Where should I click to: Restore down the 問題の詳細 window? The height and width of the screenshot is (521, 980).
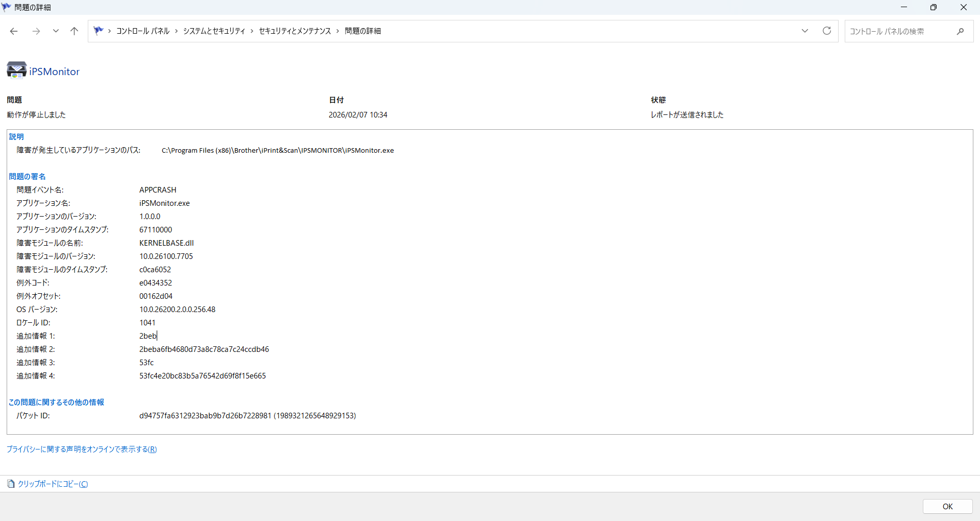coord(934,7)
